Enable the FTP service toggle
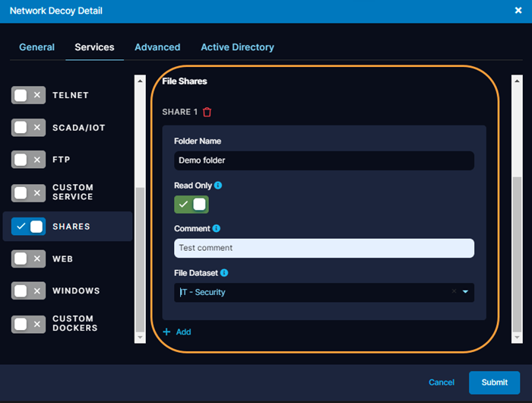This screenshot has height=403, width=532. [x=29, y=160]
